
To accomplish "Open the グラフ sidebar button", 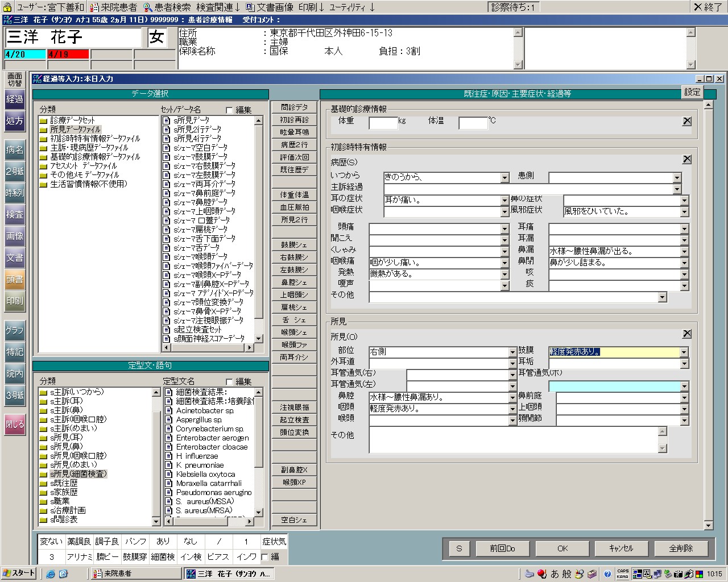I will click(x=15, y=331).
